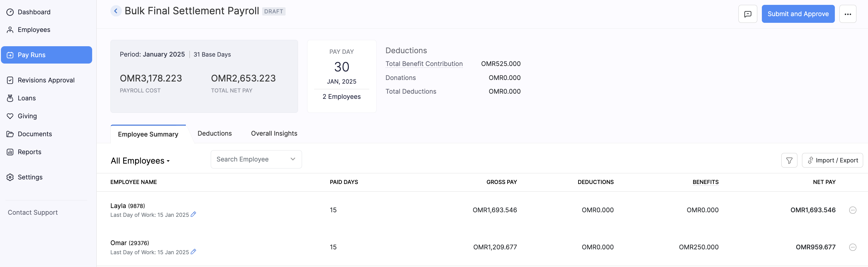Open Contact Support link

click(33, 212)
